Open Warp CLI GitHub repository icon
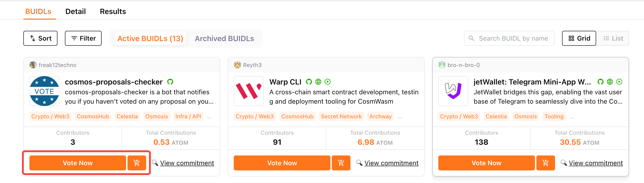The width and height of the screenshot is (644, 183). click(309, 82)
